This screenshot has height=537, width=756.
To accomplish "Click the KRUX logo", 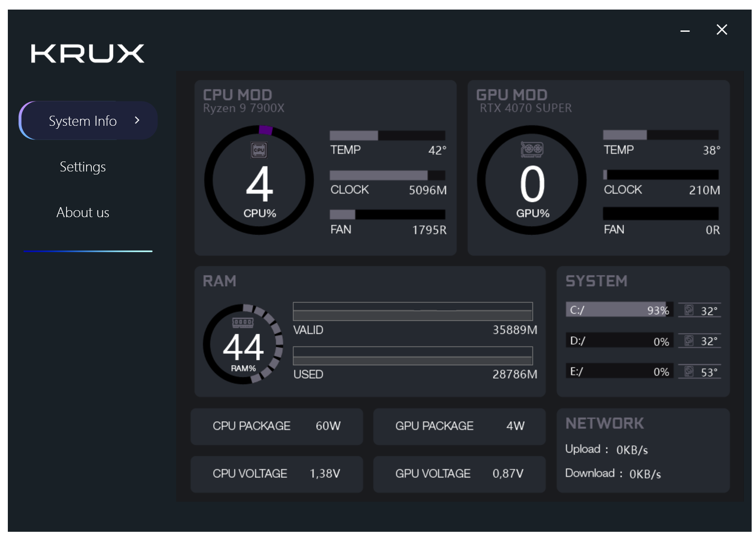I will pyautogui.click(x=87, y=54).
